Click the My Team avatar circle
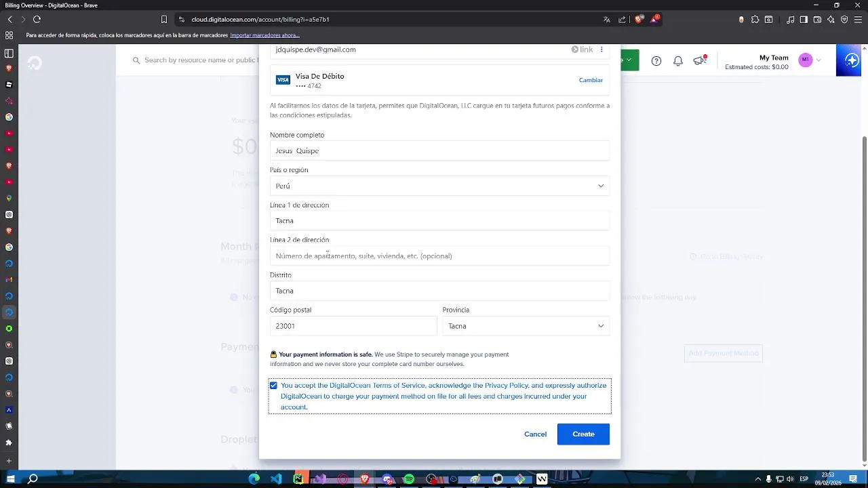The height and width of the screenshot is (488, 868). pos(805,60)
